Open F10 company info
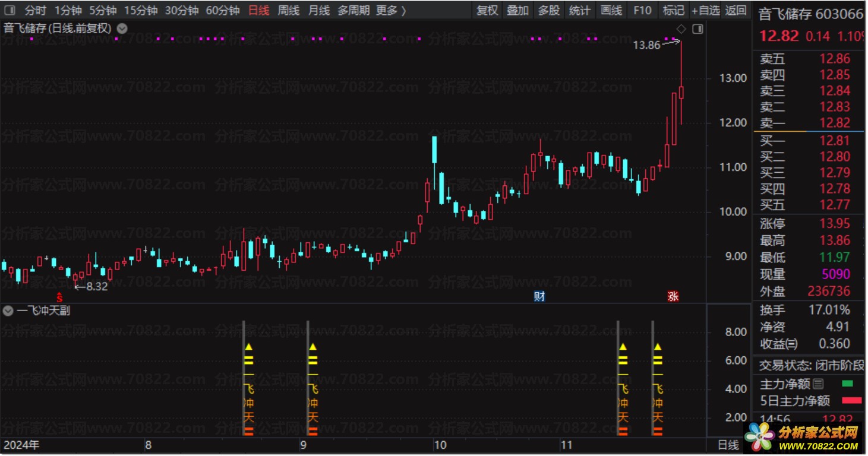The height and width of the screenshot is (456, 868). 642,11
